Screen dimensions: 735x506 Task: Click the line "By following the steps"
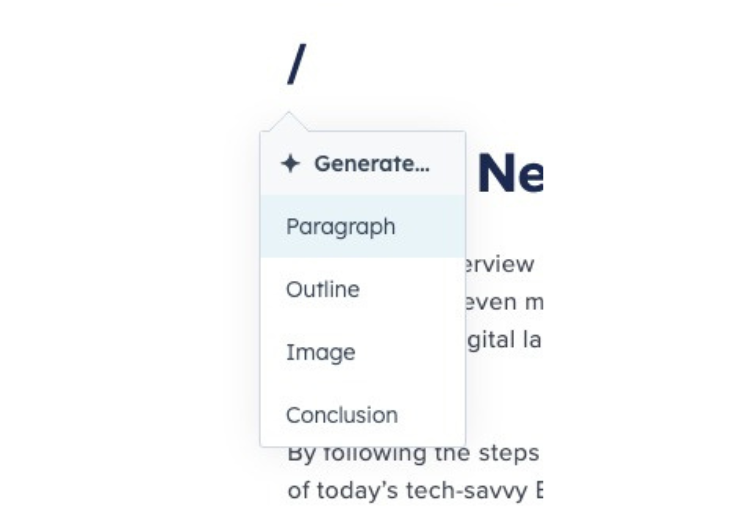(x=413, y=454)
